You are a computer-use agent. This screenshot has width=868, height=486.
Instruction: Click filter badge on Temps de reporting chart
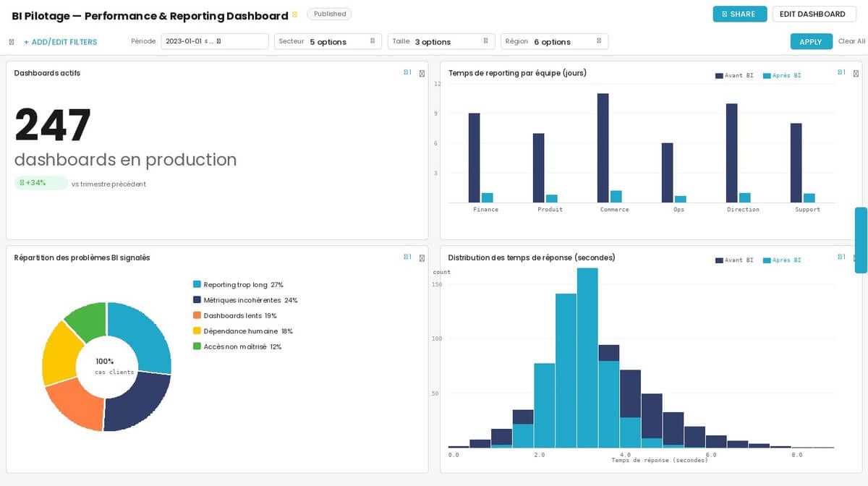point(841,73)
